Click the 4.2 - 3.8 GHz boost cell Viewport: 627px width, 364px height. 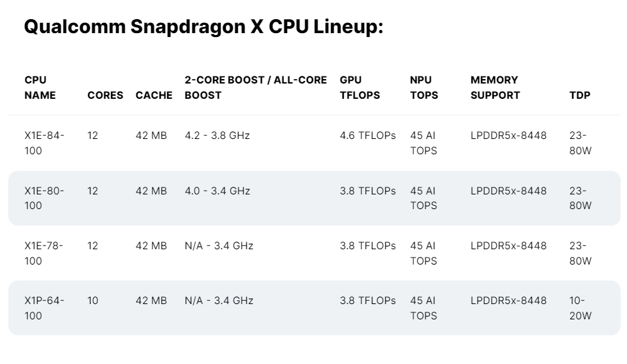coord(217,136)
